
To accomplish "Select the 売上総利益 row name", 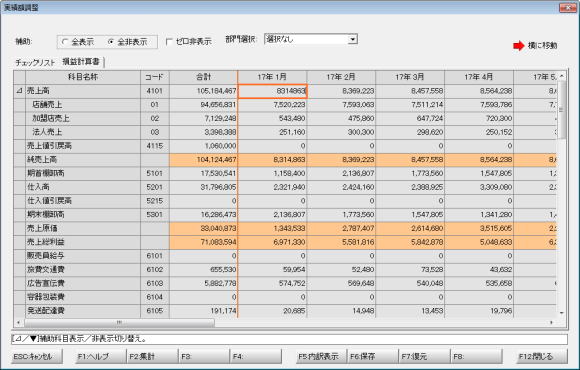I will pos(45,242).
